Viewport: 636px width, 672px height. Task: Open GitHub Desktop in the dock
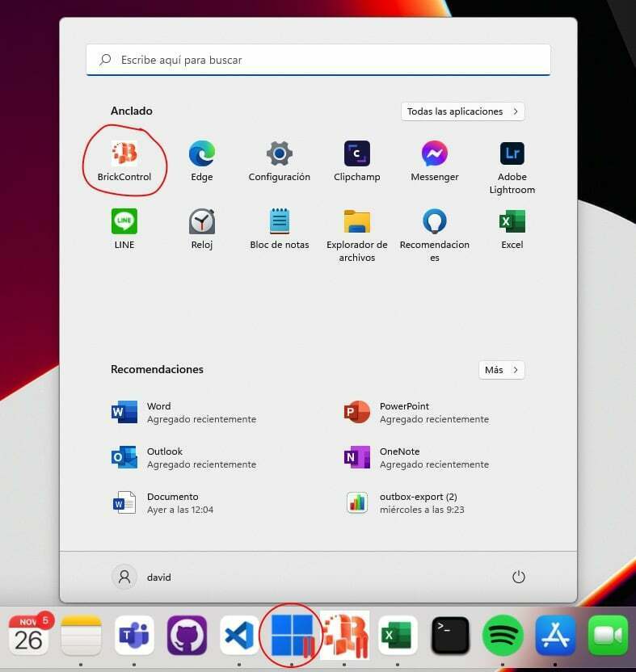[187, 636]
